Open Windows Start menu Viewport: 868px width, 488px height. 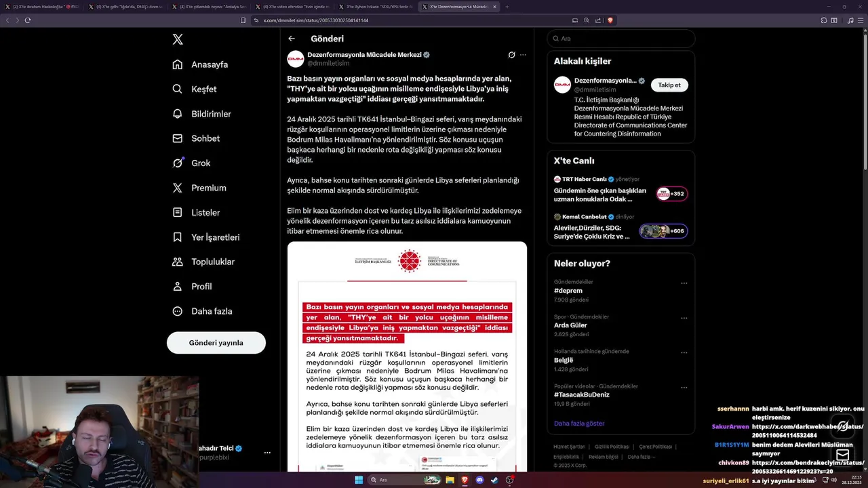coord(359,480)
